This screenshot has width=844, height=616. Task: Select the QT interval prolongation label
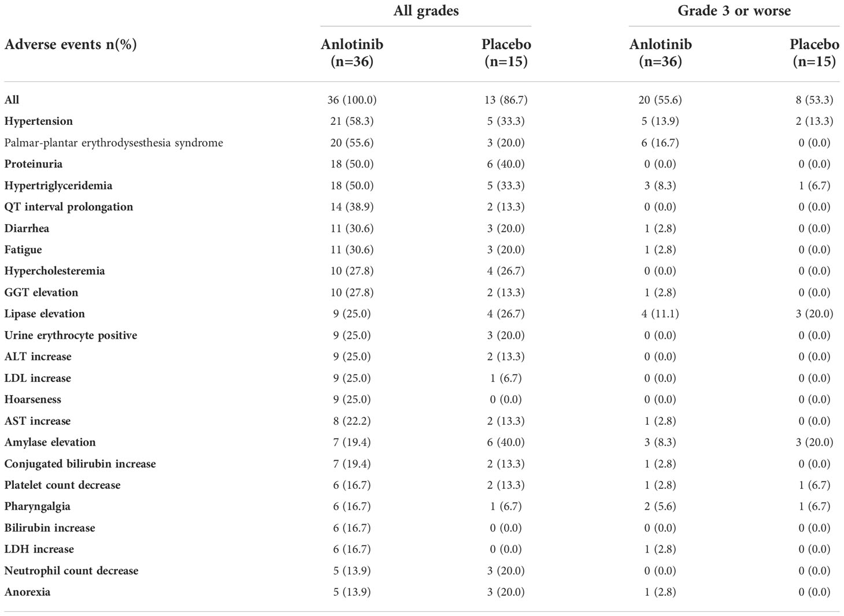coord(69,207)
